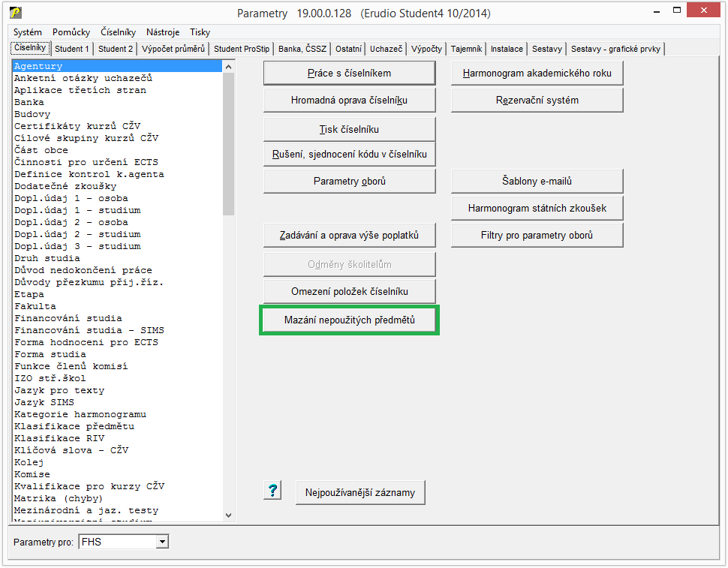Open the Parametry pro dropdown
728x568 pixels.
pyautogui.click(x=161, y=541)
